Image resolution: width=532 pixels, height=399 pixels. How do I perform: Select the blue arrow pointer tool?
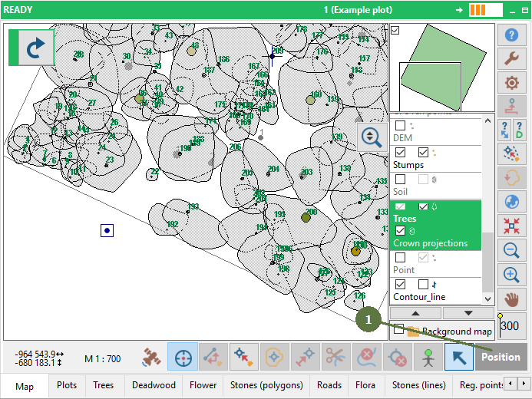[x=459, y=357]
